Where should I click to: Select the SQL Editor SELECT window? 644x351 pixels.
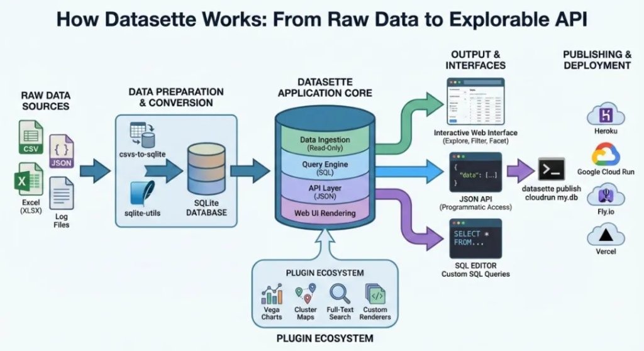click(475, 239)
